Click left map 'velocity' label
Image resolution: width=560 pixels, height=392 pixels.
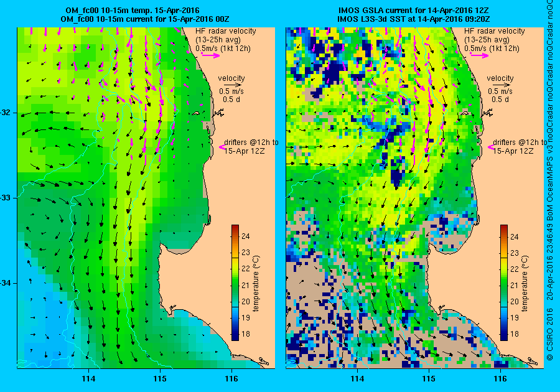tap(231, 78)
